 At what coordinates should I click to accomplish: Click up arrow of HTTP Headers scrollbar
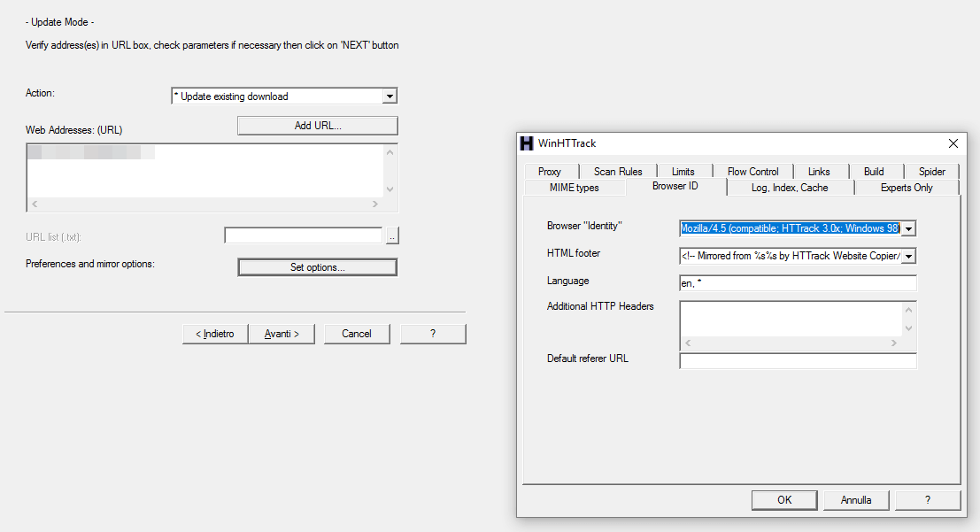909,310
